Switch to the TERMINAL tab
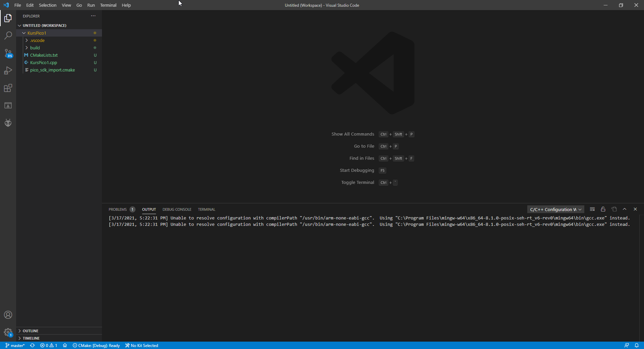The width and height of the screenshot is (644, 349). [x=207, y=209]
